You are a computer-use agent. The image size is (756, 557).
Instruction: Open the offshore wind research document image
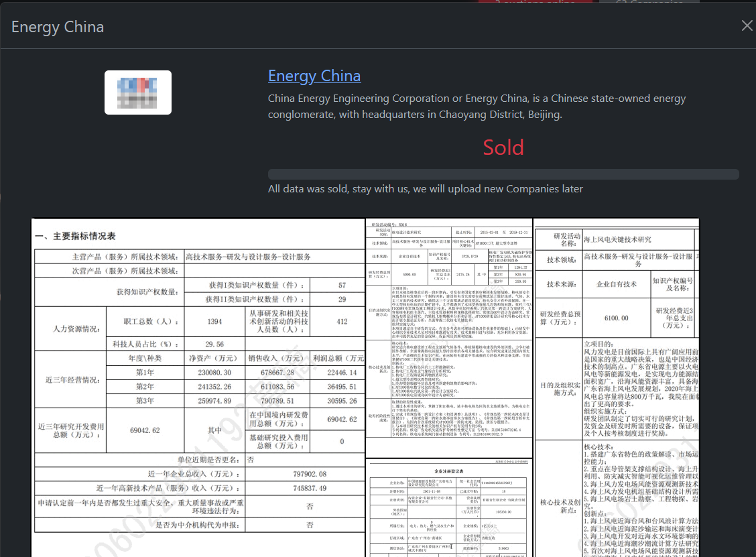click(x=617, y=387)
